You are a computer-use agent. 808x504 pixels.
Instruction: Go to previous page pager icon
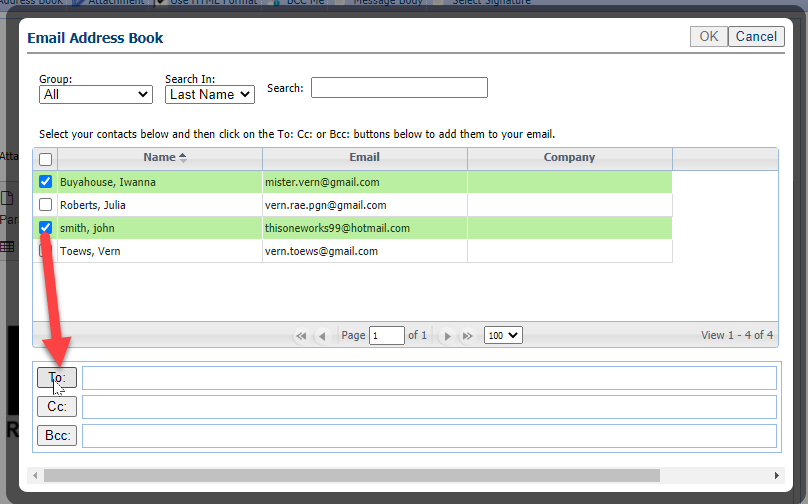pyautogui.click(x=323, y=336)
